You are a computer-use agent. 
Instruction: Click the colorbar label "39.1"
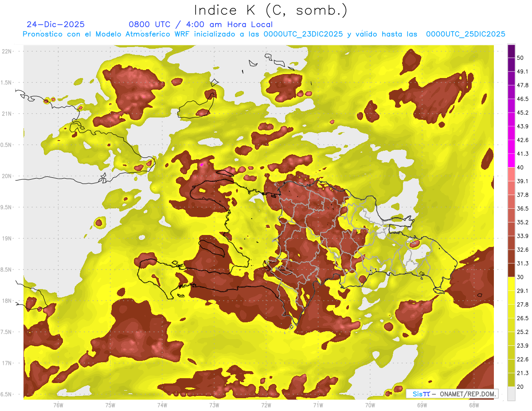tap(522, 181)
